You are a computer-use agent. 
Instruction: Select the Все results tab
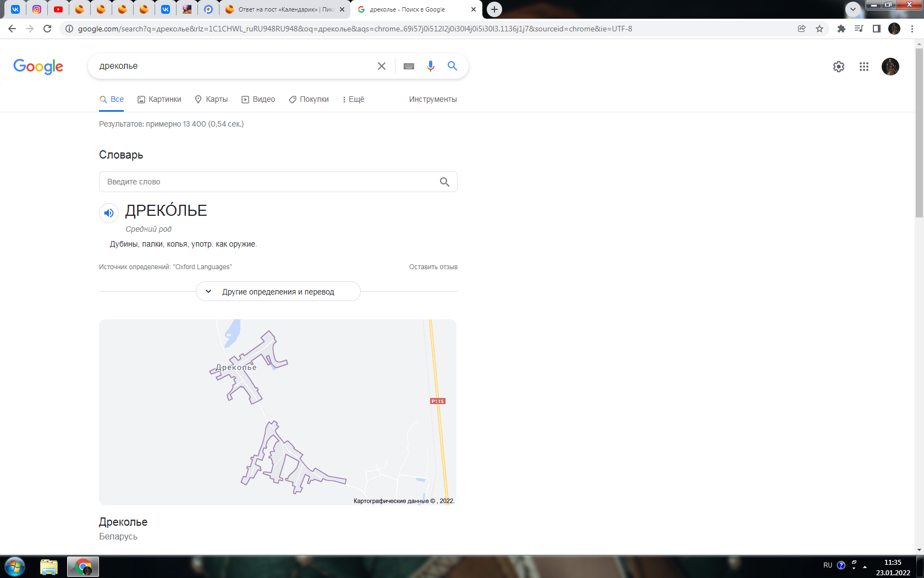(112, 99)
